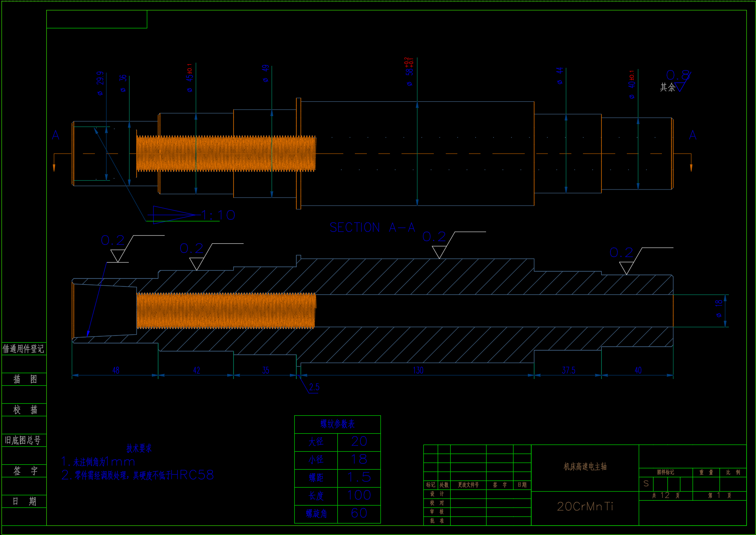Select the 2.5 flange width dimension
Viewport: 756px width, 535px height.
pos(314,387)
